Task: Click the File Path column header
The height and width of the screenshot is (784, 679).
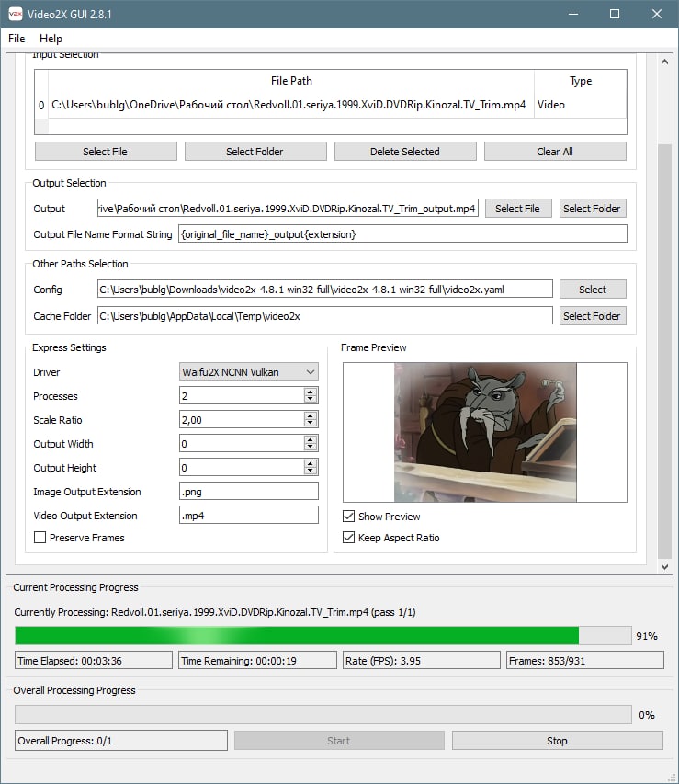Action: click(x=291, y=81)
